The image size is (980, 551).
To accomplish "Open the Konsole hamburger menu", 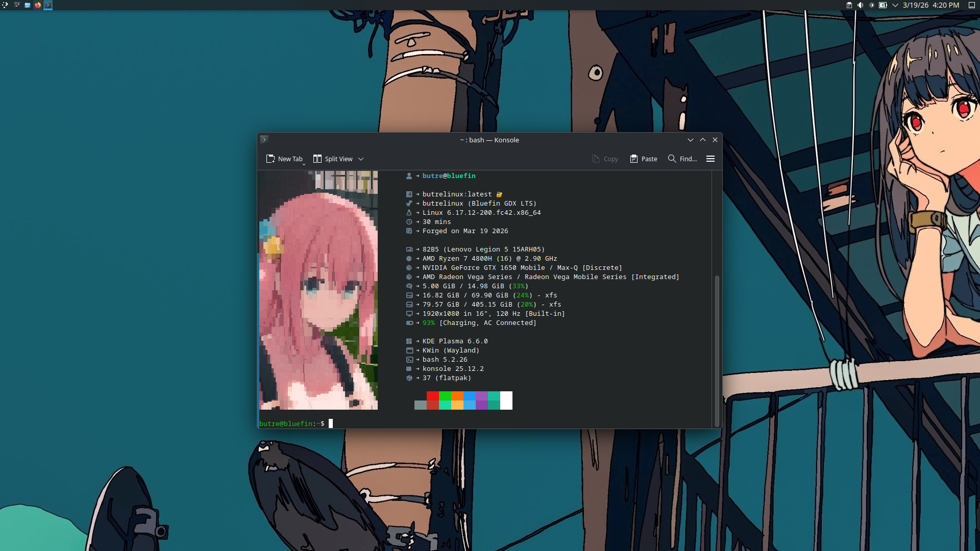I will click(x=710, y=159).
